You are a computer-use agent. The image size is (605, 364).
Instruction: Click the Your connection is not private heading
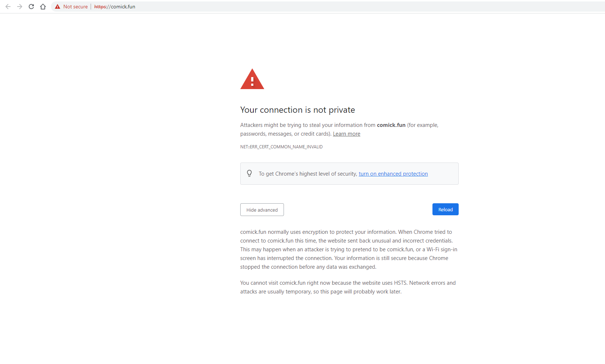pos(297,110)
